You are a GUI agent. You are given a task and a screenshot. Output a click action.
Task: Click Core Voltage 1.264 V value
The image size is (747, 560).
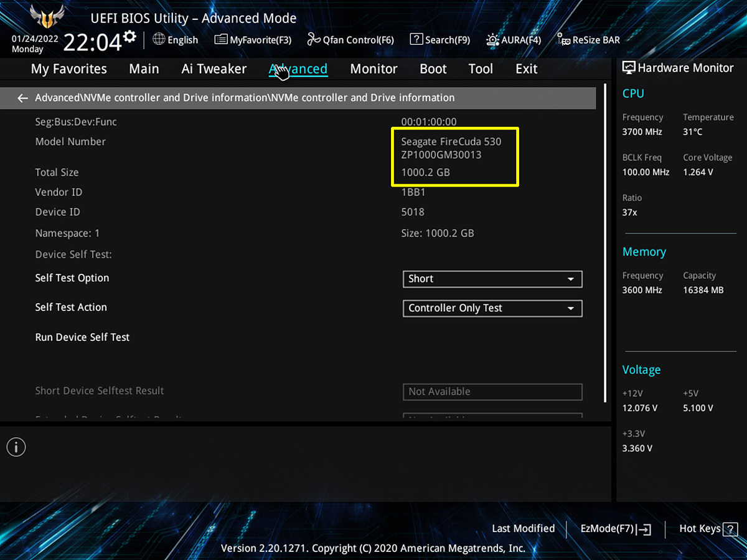tap(698, 172)
